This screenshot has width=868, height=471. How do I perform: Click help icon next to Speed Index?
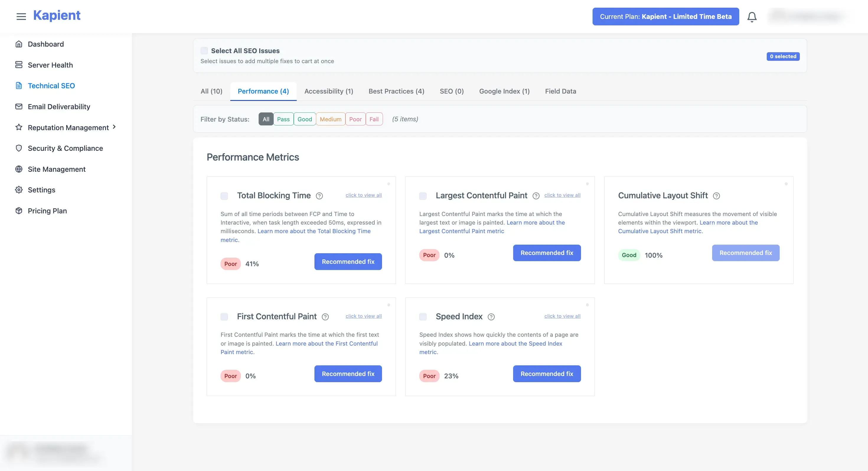(491, 317)
